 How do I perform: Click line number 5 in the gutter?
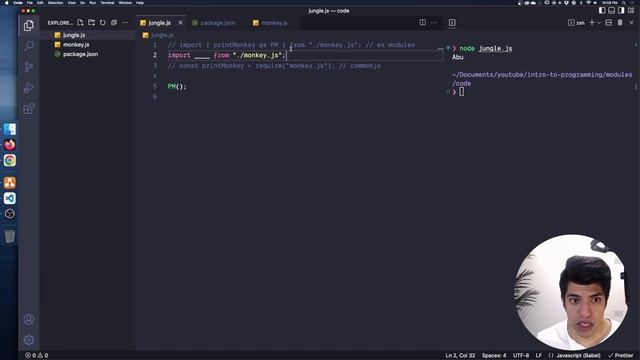pos(155,87)
